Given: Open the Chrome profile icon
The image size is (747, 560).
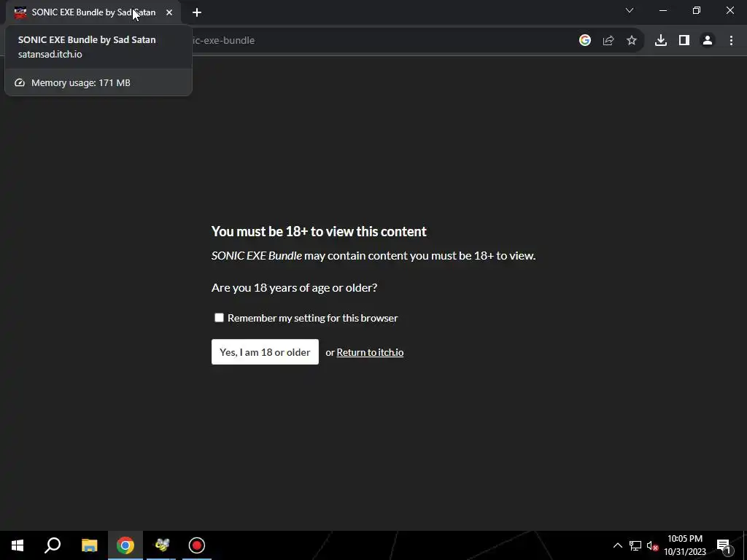Looking at the screenshot, I should 708,41.
